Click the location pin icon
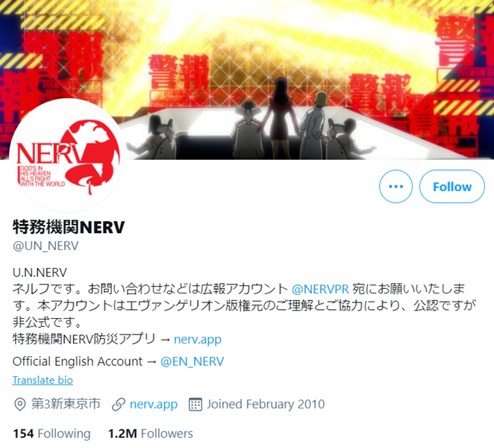This screenshot has width=494, height=448. pos(20,404)
